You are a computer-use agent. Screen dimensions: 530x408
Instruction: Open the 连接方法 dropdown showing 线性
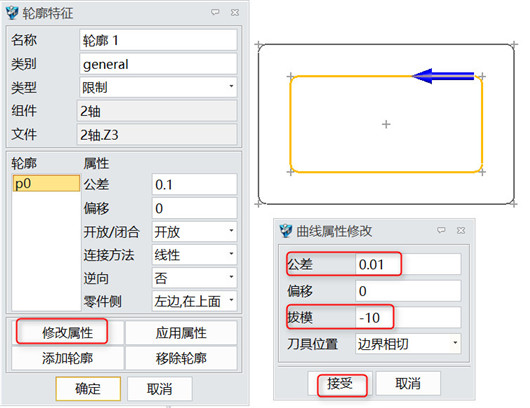click(194, 255)
